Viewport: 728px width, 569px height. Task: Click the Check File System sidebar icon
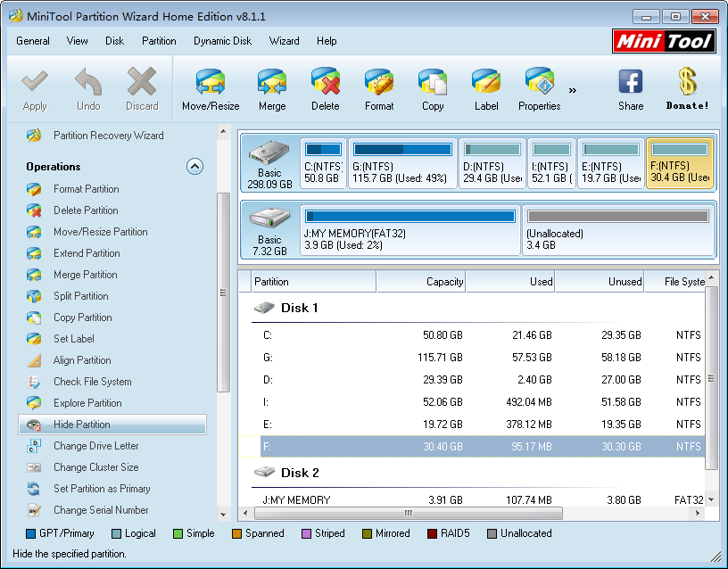[34, 382]
